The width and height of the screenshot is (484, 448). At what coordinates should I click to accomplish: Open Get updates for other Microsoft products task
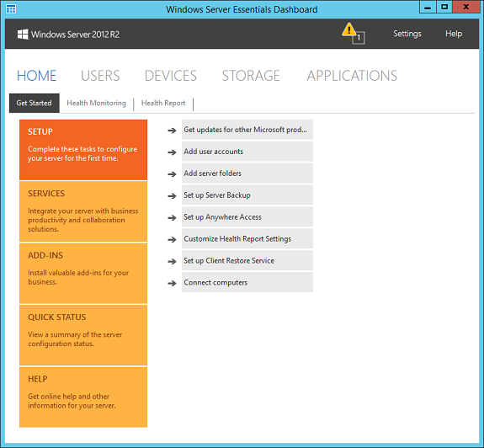pyautogui.click(x=247, y=130)
